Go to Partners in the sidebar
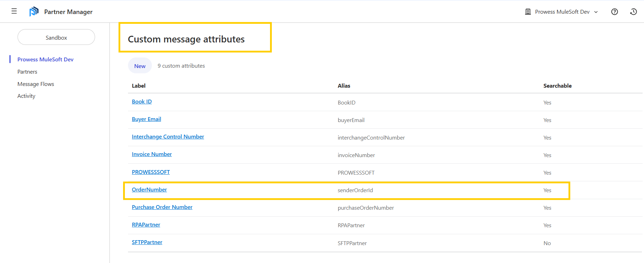 [x=27, y=72]
